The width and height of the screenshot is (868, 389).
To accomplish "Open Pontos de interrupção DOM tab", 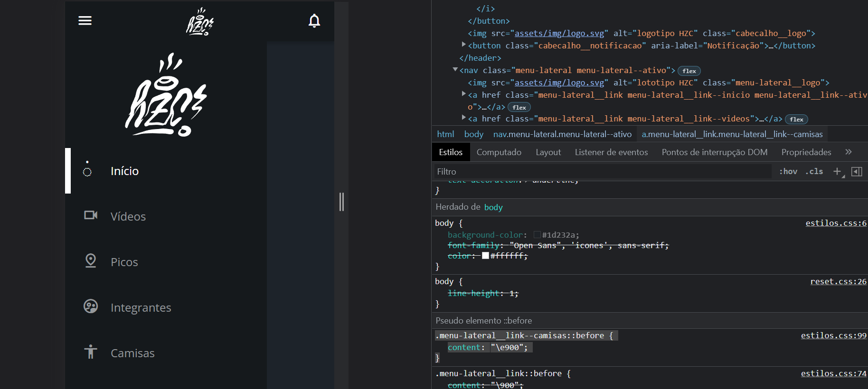I will (x=715, y=152).
